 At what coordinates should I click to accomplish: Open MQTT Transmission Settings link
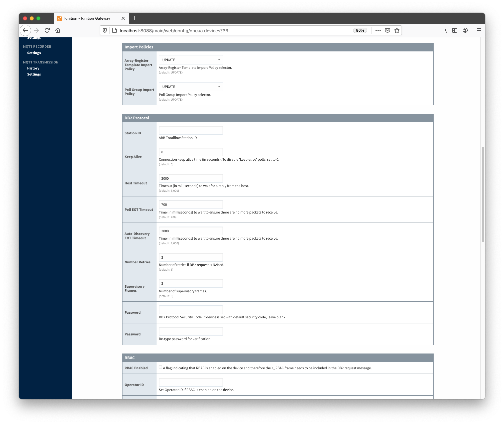click(34, 74)
